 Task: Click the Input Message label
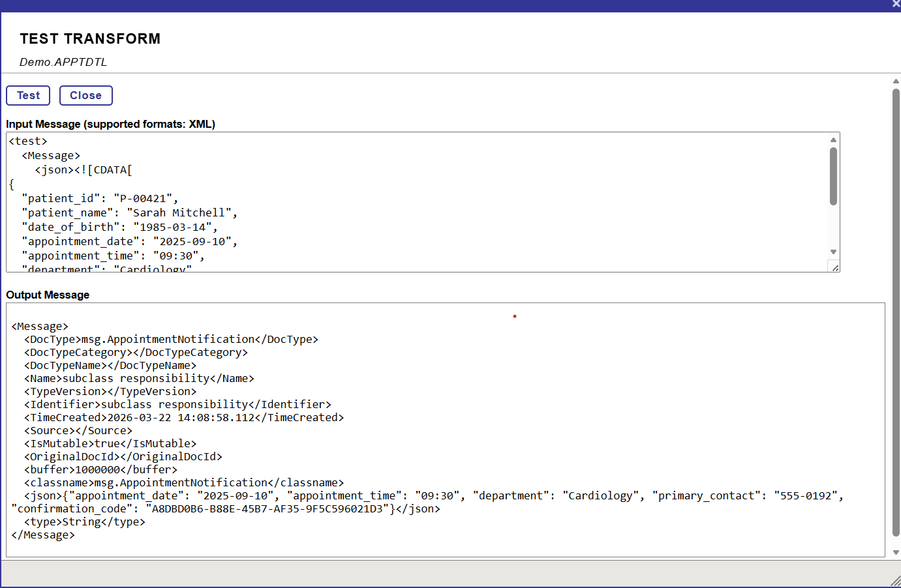(110, 124)
